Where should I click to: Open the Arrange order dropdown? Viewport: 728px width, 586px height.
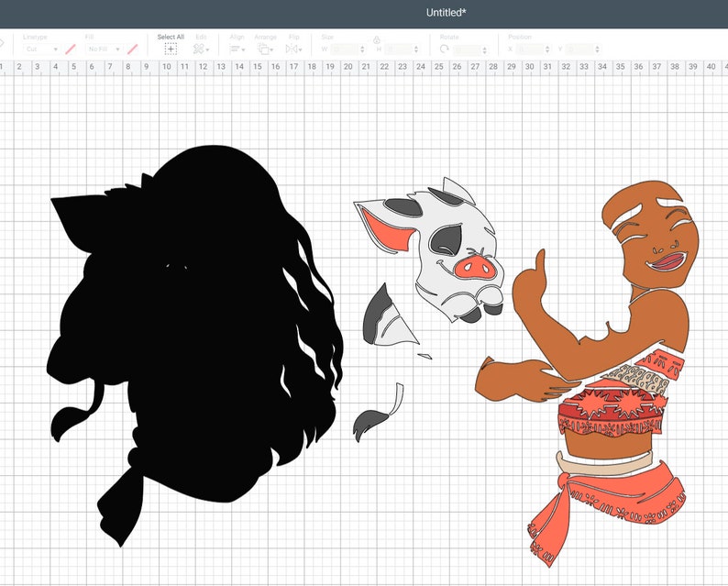click(265, 49)
